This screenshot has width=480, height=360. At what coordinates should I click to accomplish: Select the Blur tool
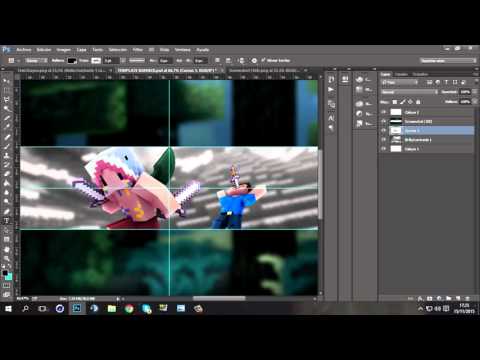[x=6, y=192]
